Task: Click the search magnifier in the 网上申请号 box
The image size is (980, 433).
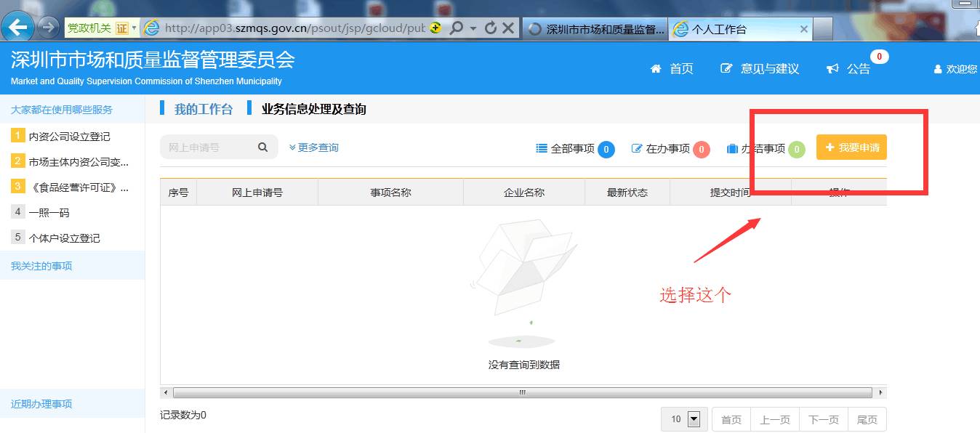Action: [262, 147]
